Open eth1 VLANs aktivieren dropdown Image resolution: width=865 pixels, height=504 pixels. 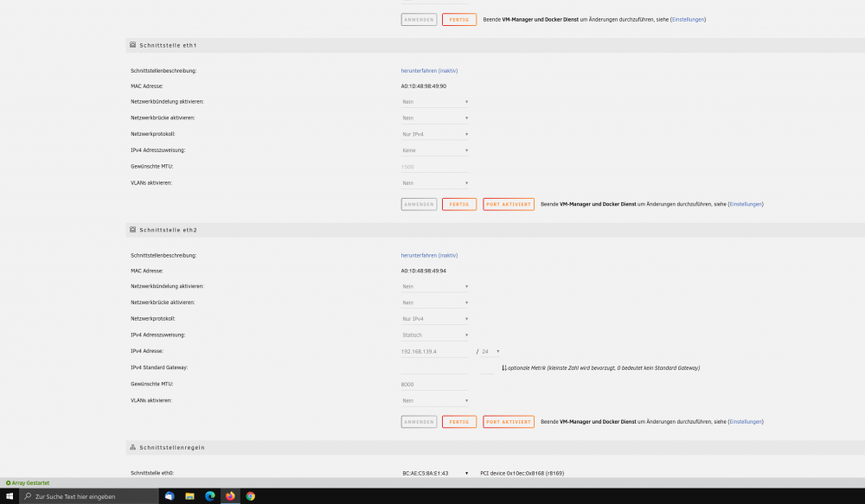pos(435,183)
